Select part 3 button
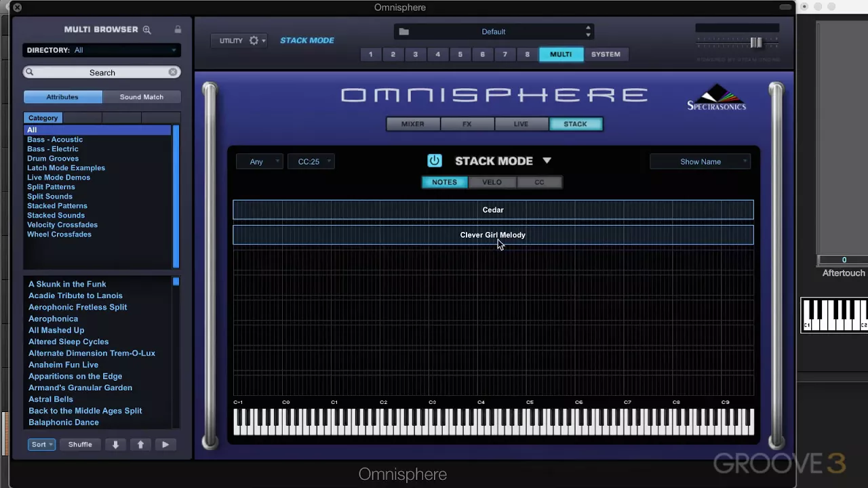Image resolution: width=868 pixels, height=488 pixels. click(415, 54)
